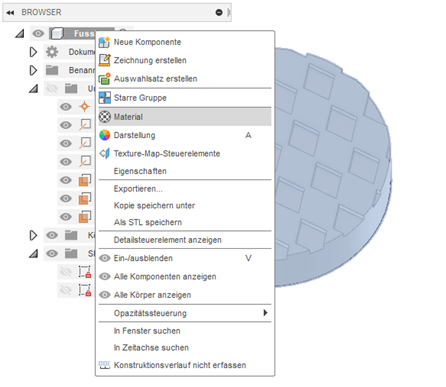Toggle visibility of the Skizzen folder
Viewport: 446px width, 387px height.
tap(52, 254)
